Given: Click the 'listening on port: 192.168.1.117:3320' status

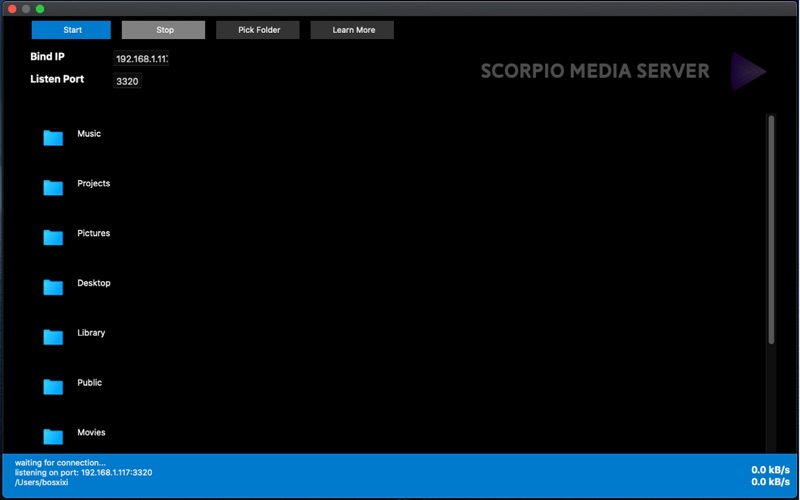Looking at the screenshot, I should 83,472.
